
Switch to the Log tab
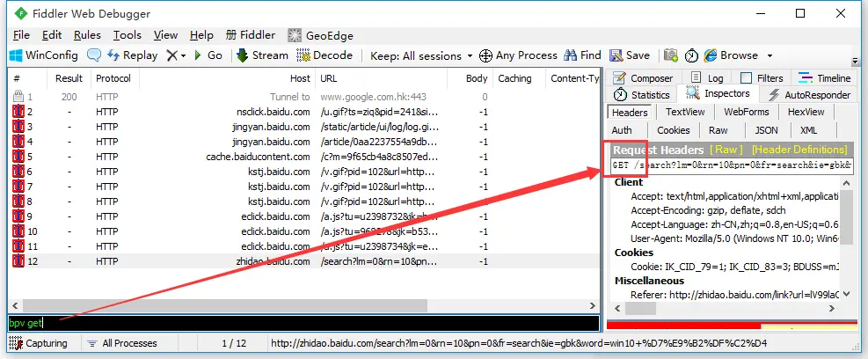click(707, 78)
